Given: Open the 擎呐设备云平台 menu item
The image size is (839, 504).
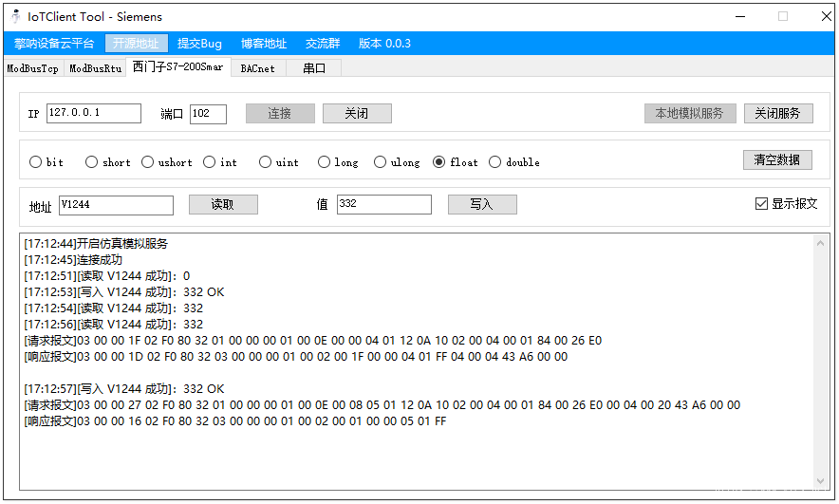Looking at the screenshot, I should tap(54, 44).
